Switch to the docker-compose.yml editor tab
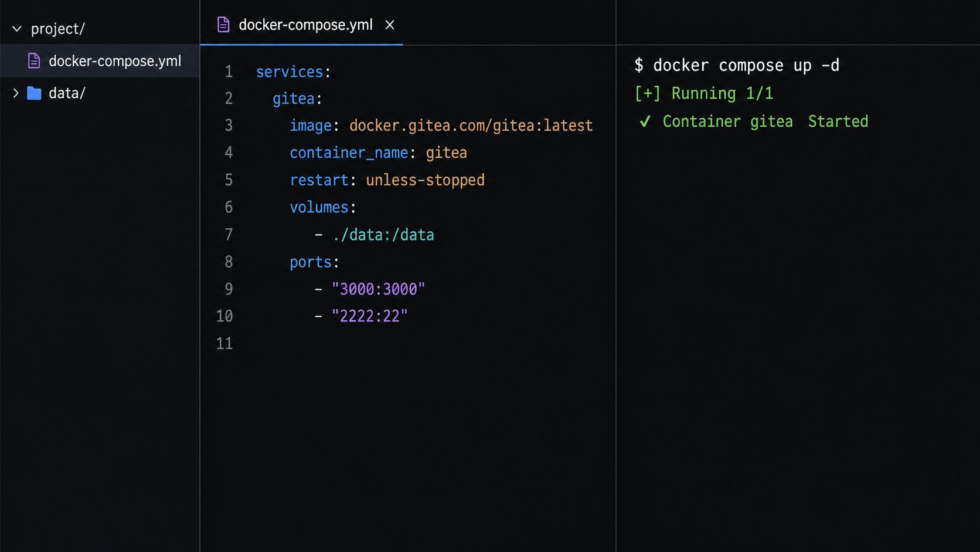Image resolution: width=980 pixels, height=552 pixels. pos(301,25)
